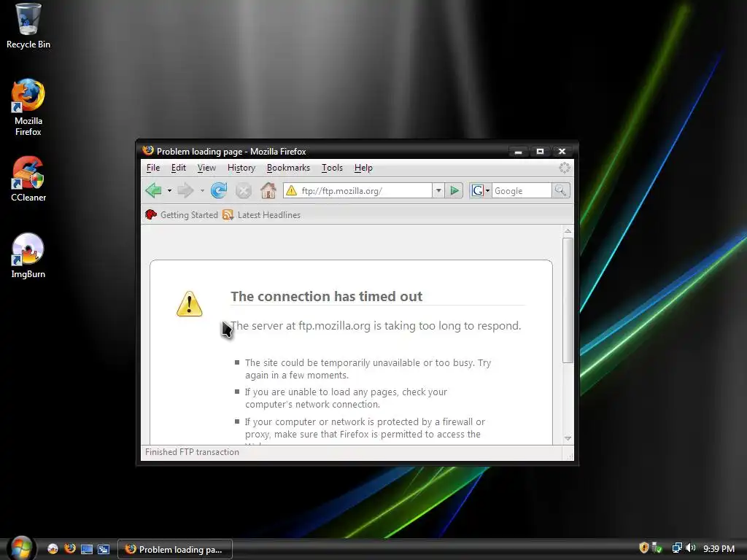Click 'Finished FTP transaction' status text
Viewport: 747px width, 560px height.
[192, 452]
